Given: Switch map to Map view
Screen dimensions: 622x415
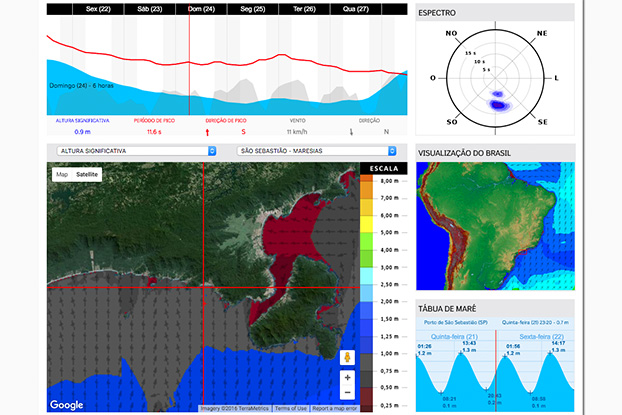Looking at the screenshot, I should pyautogui.click(x=62, y=174).
